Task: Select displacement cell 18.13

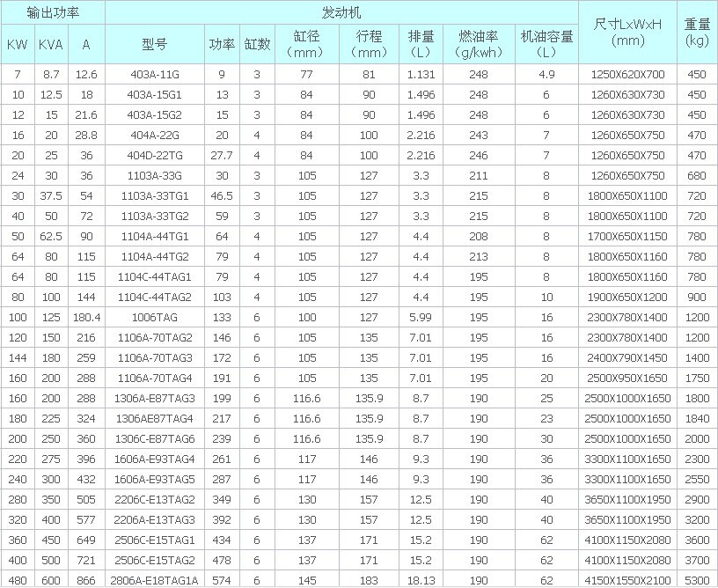Action: (x=421, y=580)
